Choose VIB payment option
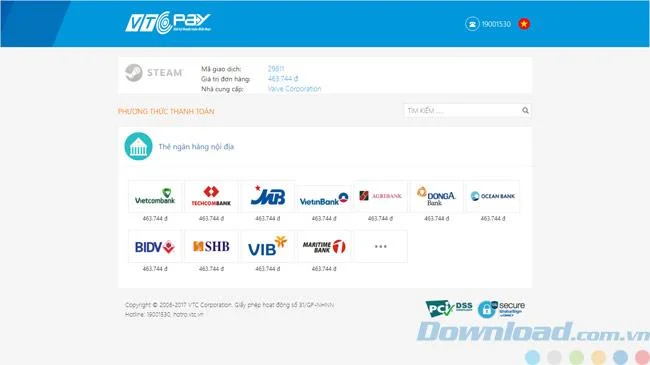 [268, 246]
